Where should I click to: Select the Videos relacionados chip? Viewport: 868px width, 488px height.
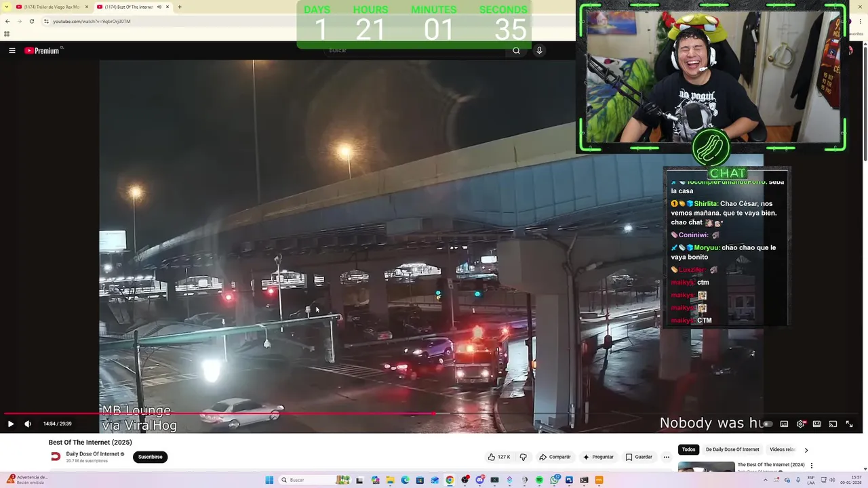point(782,449)
